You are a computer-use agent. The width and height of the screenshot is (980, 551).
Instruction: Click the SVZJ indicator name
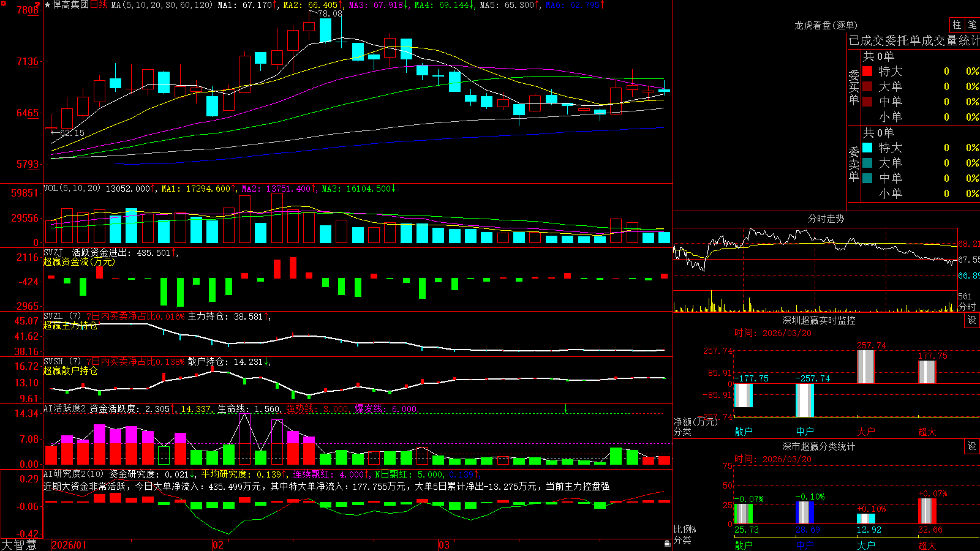(53, 253)
